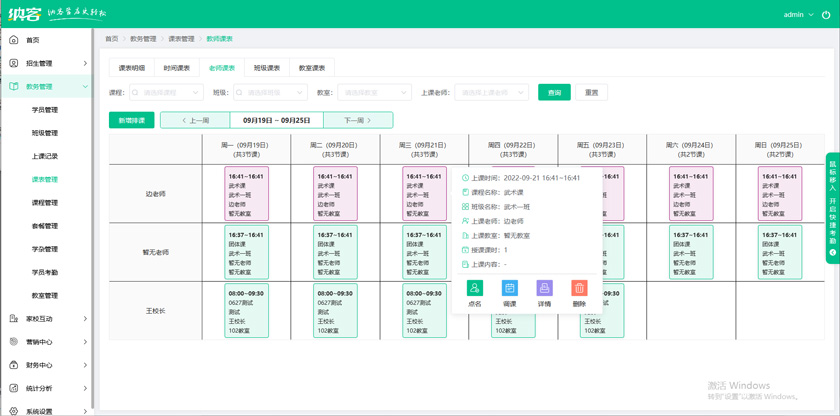
Task: Click the date range 09月19日~09月25日
Action: point(276,120)
